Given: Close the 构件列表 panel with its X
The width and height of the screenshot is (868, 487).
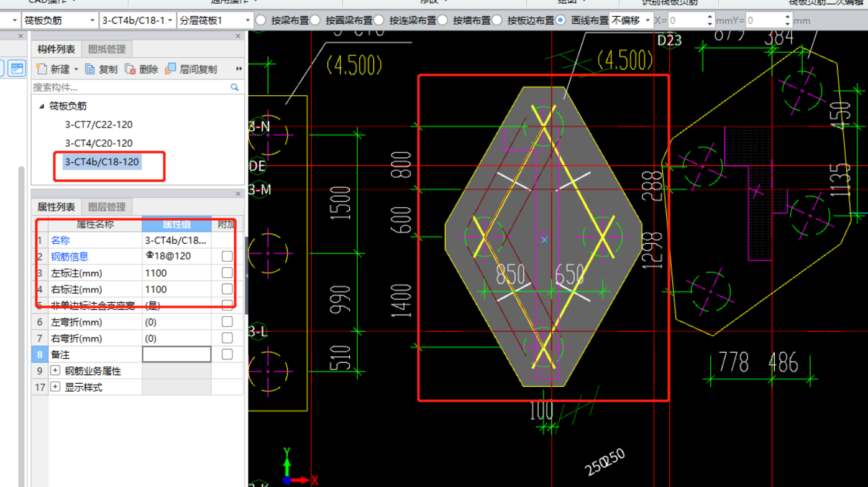Looking at the screenshot, I should click(238, 37).
